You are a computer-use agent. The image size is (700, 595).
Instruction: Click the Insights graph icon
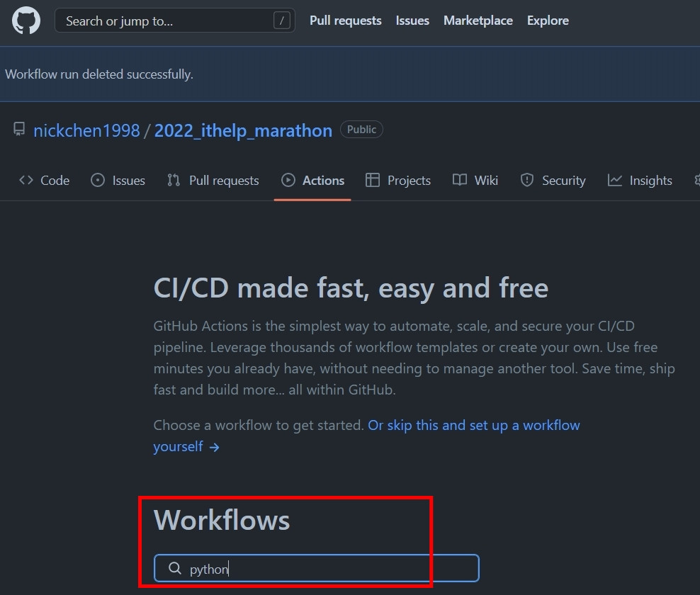point(615,180)
